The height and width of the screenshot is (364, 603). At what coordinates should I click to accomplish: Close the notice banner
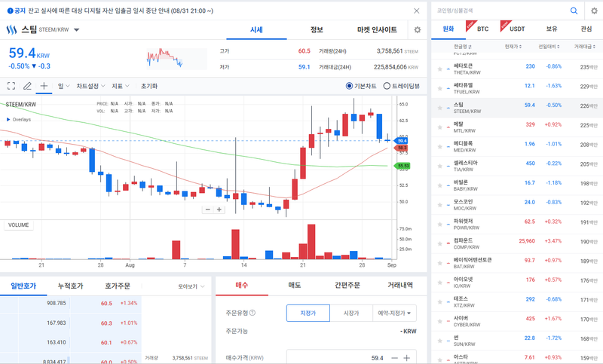(x=417, y=11)
